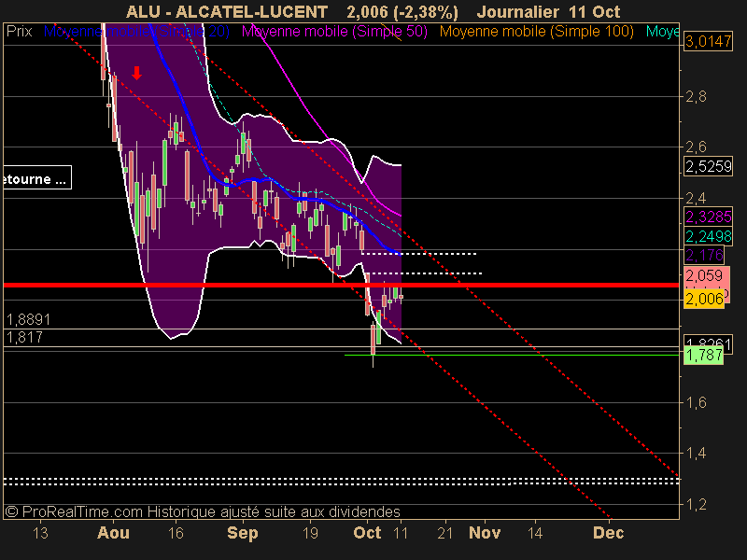747x560 pixels.
Task: Click the 'Aou' month label on time axis
Action: tap(113, 532)
